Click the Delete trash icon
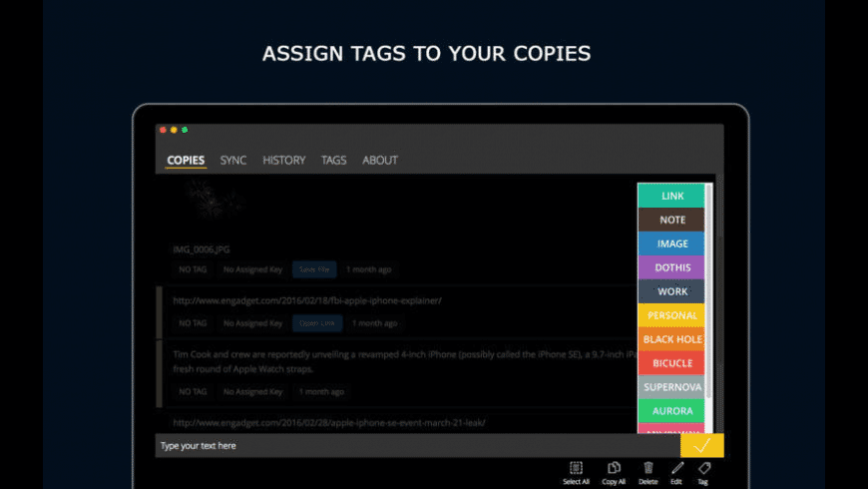The height and width of the screenshot is (489, 868). (649, 468)
